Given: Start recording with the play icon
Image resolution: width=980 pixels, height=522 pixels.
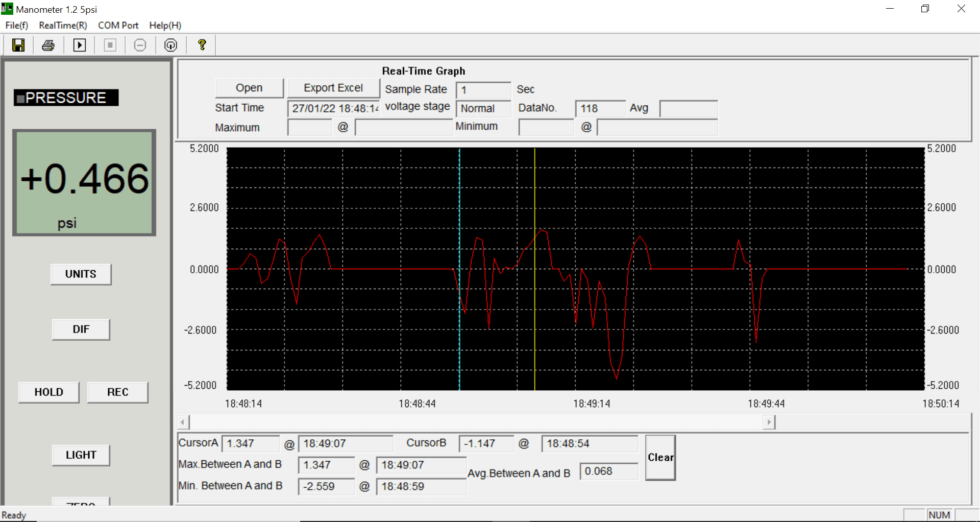Looking at the screenshot, I should [80, 45].
